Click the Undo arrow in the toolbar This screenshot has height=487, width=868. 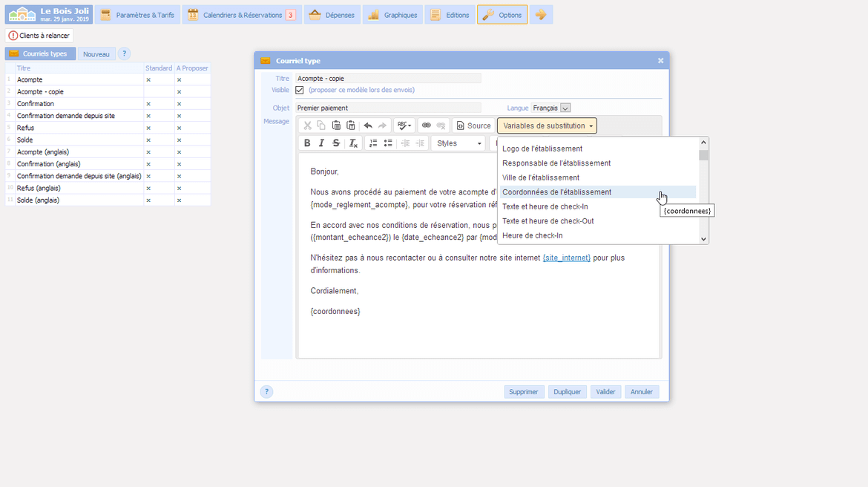(368, 125)
